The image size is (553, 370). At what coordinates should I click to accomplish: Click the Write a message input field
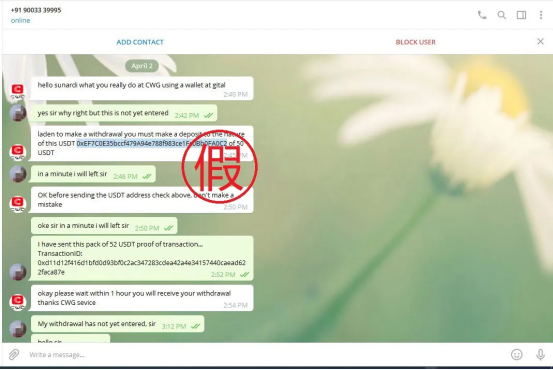click(x=265, y=354)
